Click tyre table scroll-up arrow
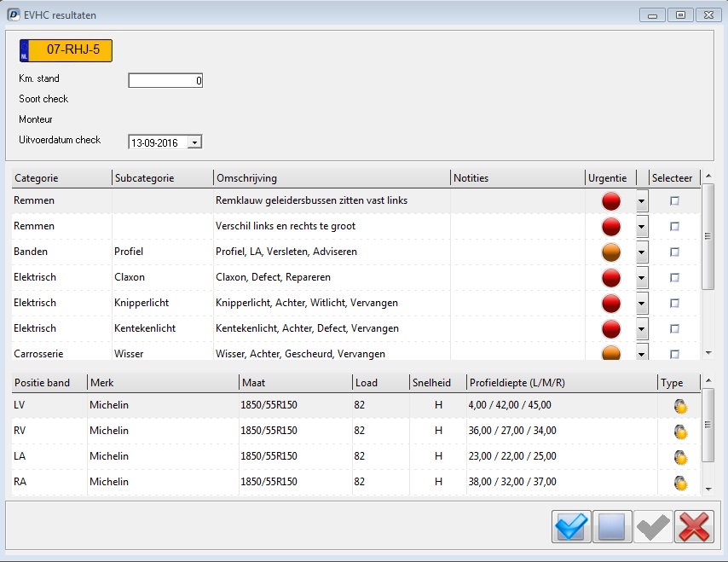728x562 pixels. click(708, 380)
